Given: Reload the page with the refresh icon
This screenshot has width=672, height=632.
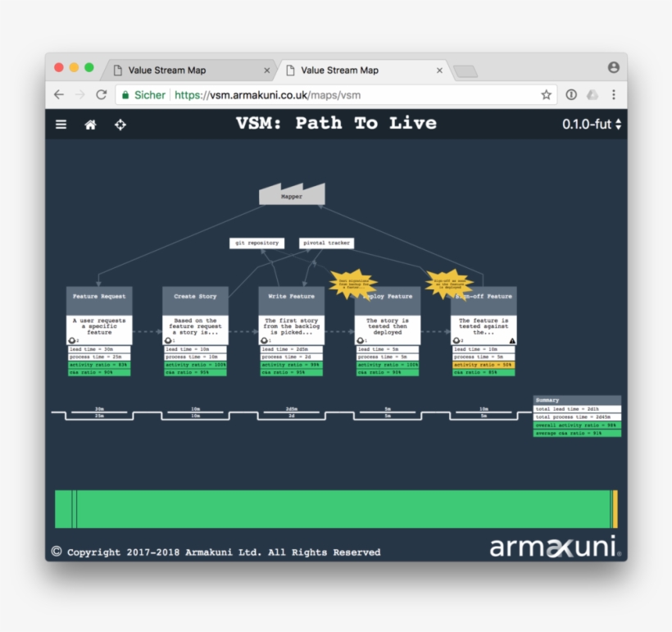Looking at the screenshot, I should [x=101, y=95].
